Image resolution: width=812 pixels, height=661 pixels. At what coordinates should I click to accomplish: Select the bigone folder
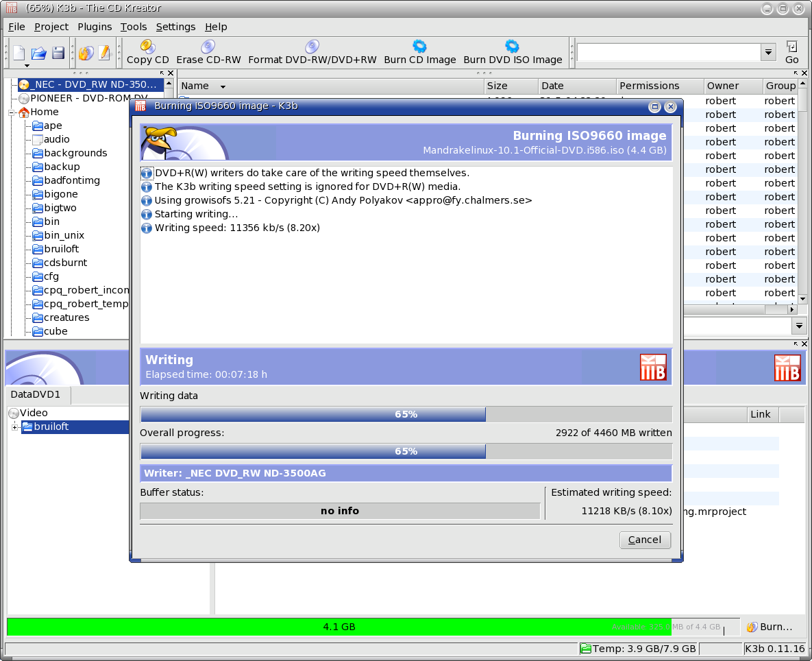[55, 194]
